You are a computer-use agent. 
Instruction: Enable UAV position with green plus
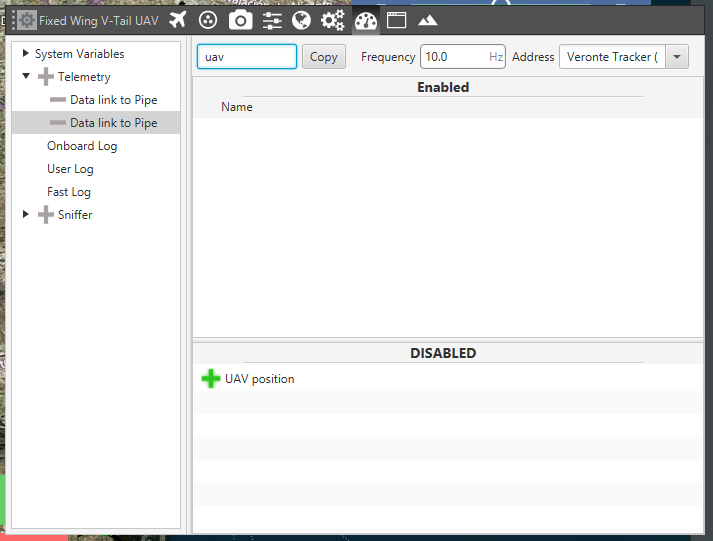tap(211, 379)
